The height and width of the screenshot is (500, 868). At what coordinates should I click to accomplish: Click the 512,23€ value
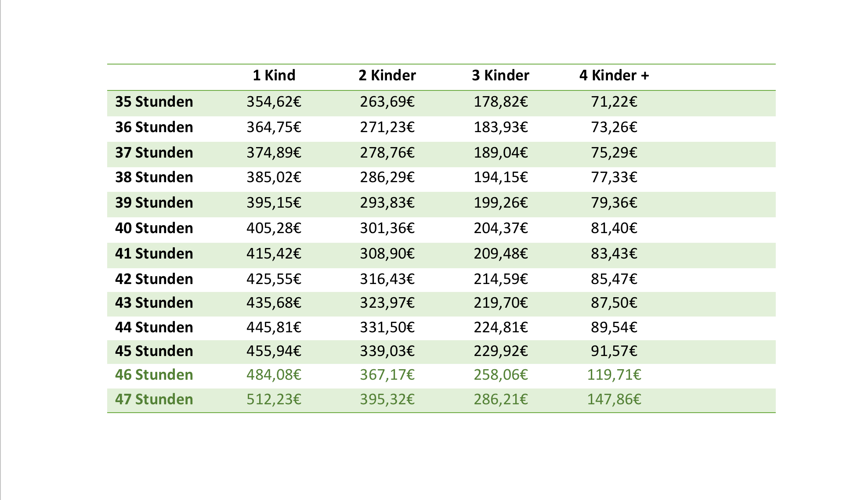274,399
